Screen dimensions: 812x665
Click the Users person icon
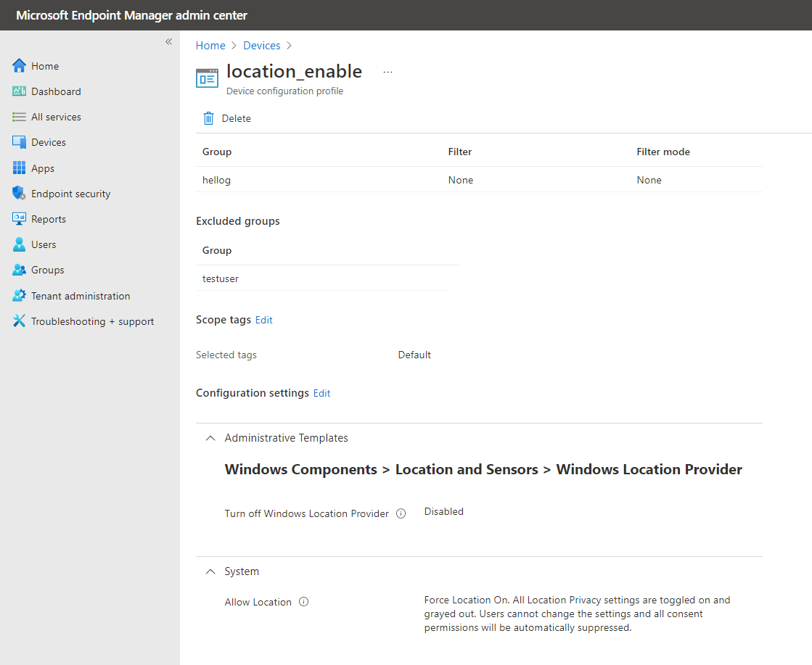point(19,244)
